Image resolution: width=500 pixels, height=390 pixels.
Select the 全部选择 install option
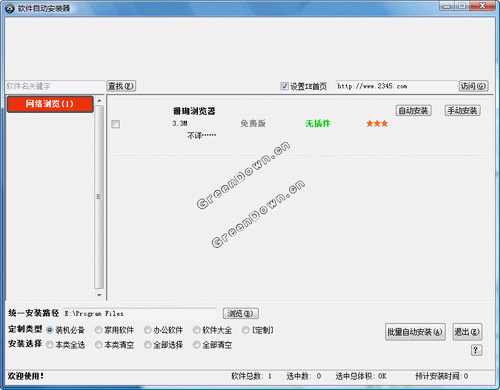148,345
